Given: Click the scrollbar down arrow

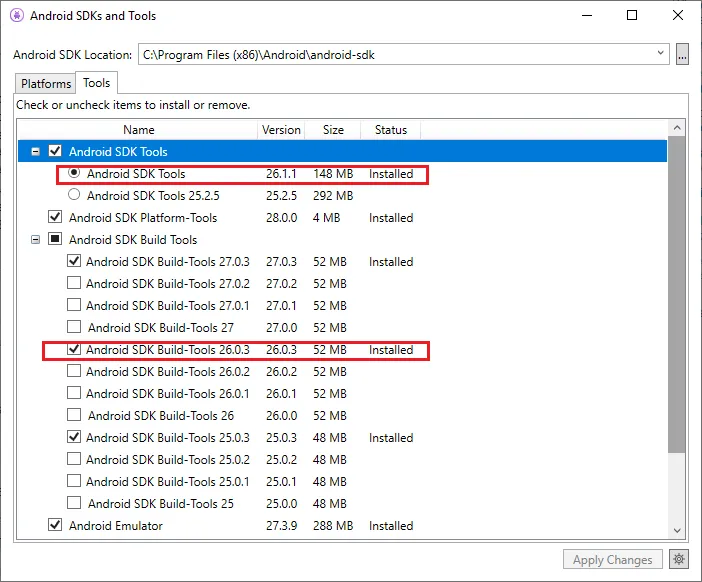Looking at the screenshot, I should (x=677, y=531).
